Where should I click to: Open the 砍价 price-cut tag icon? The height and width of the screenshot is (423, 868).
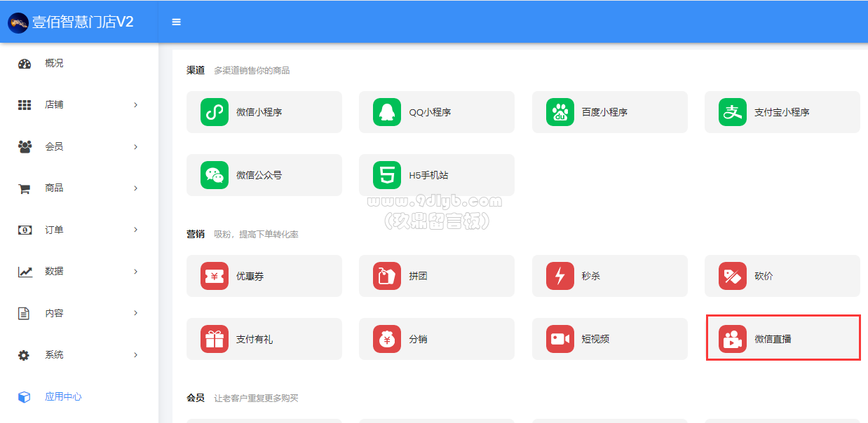[733, 276]
